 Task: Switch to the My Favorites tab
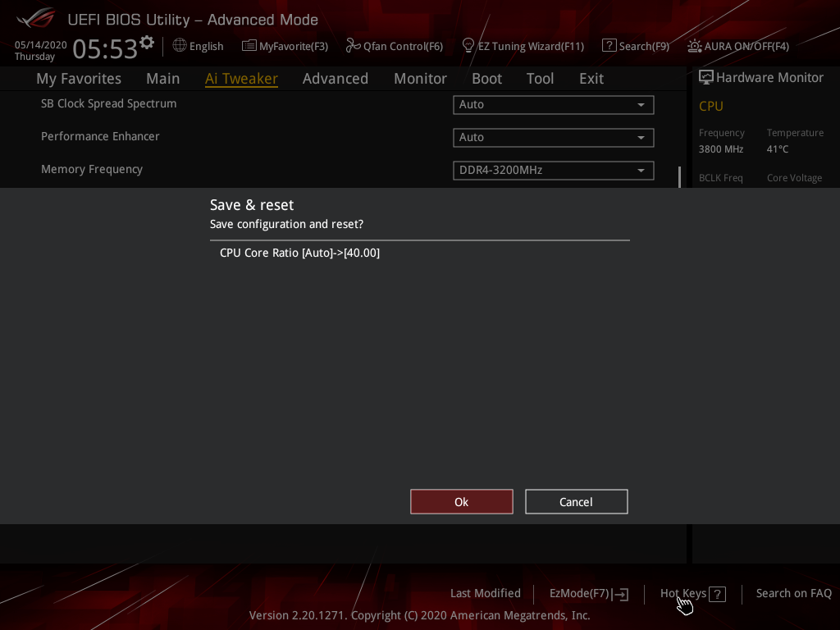79,79
